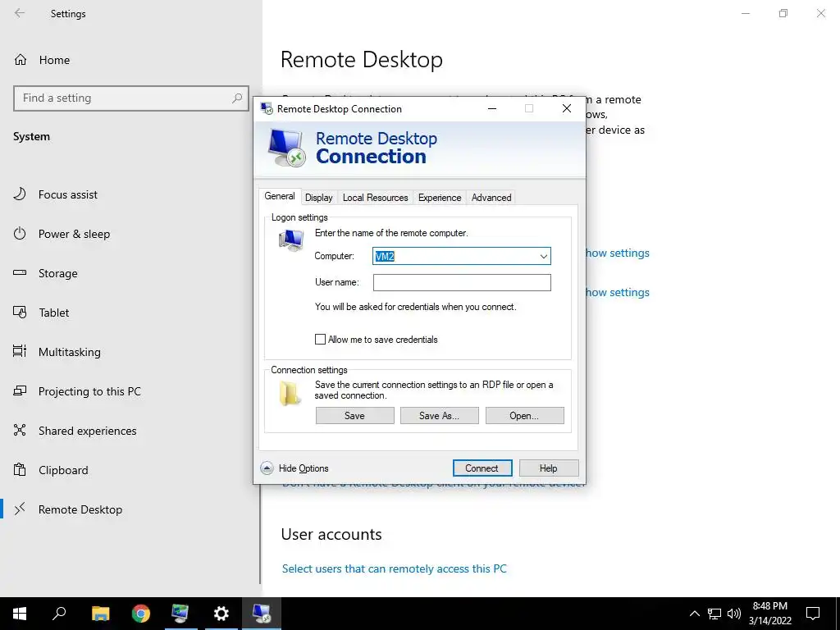Switch to Settings on the taskbar

click(221, 614)
